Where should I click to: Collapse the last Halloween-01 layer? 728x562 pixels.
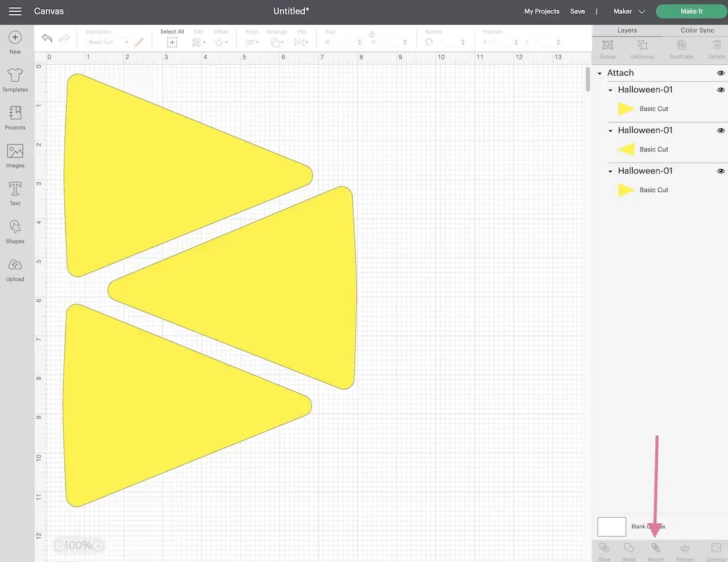(610, 172)
